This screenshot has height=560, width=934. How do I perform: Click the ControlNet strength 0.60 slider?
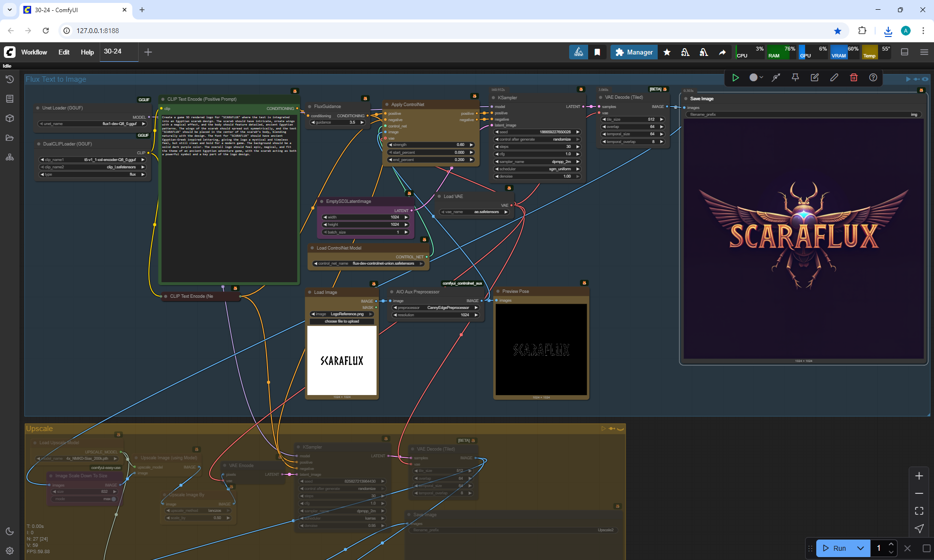(431, 145)
